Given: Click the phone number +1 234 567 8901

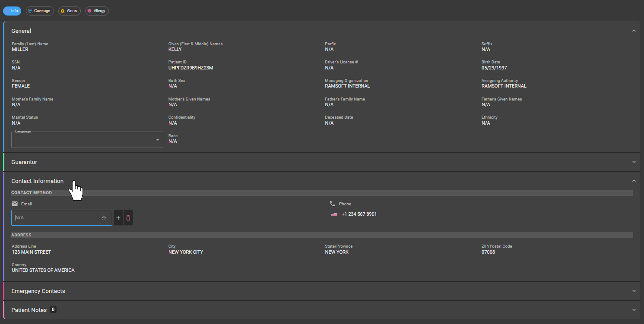Looking at the screenshot, I should [359, 214].
